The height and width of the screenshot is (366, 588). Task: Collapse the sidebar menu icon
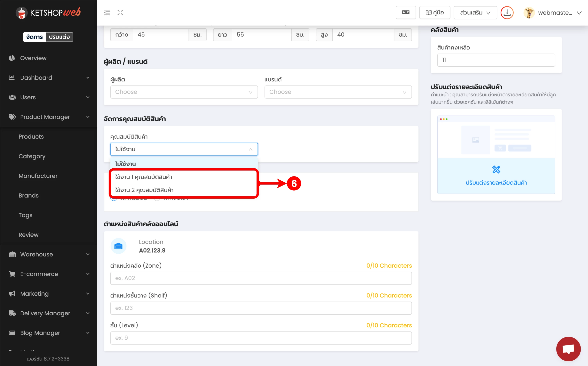click(x=107, y=13)
